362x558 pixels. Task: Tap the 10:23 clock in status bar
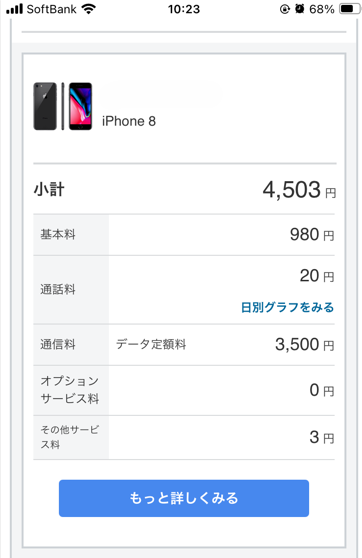click(x=184, y=9)
